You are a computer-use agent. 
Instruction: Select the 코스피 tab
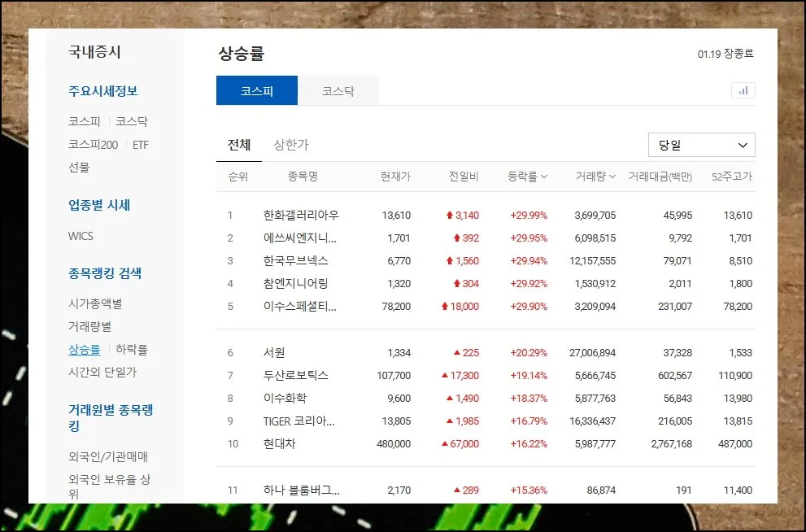click(257, 91)
